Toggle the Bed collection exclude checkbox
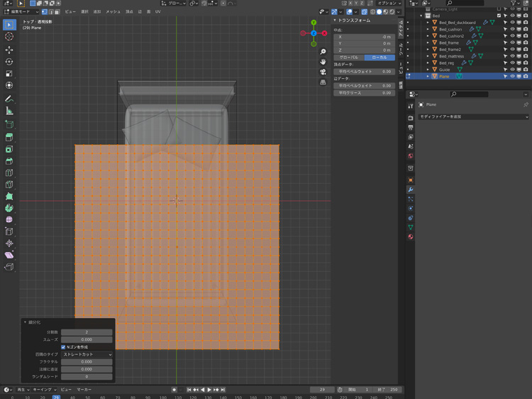 tap(499, 16)
